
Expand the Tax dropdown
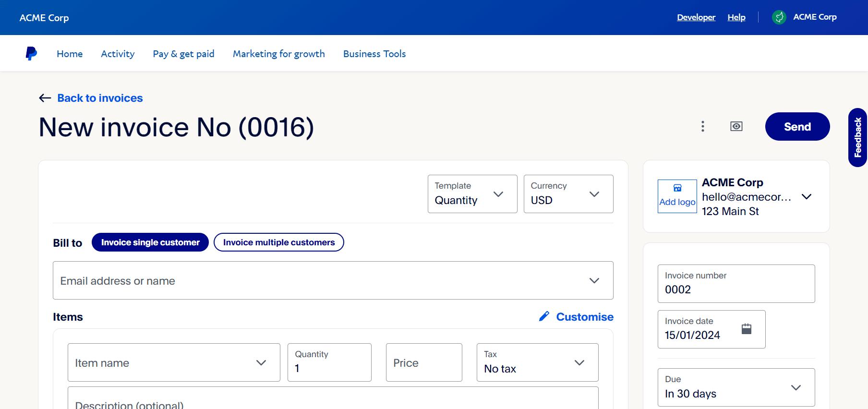click(537, 362)
